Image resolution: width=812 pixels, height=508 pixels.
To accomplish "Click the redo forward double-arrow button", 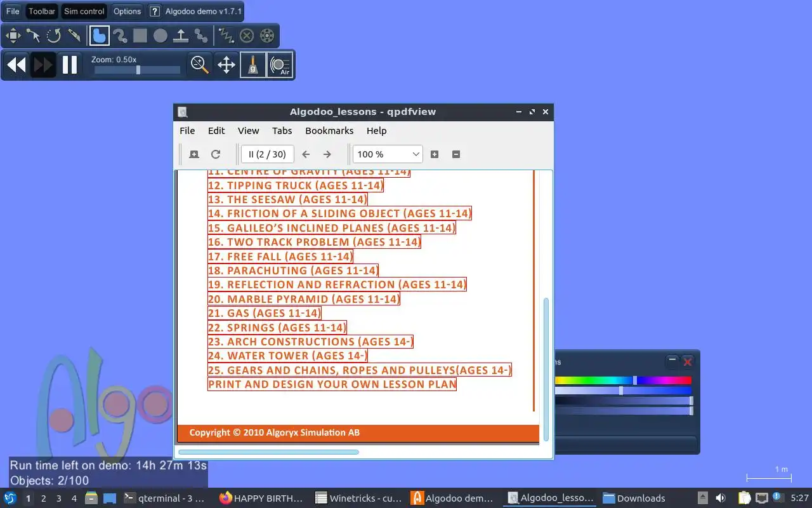I will pyautogui.click(x=43, y=65).
